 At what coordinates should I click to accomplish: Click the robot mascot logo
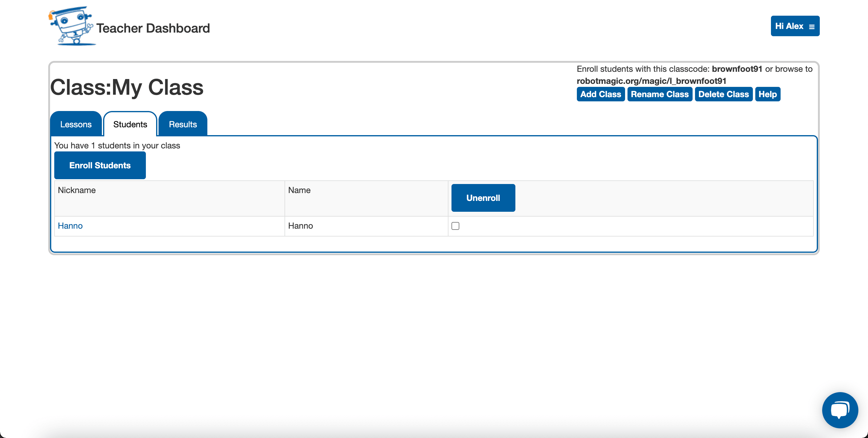[71, 26]
